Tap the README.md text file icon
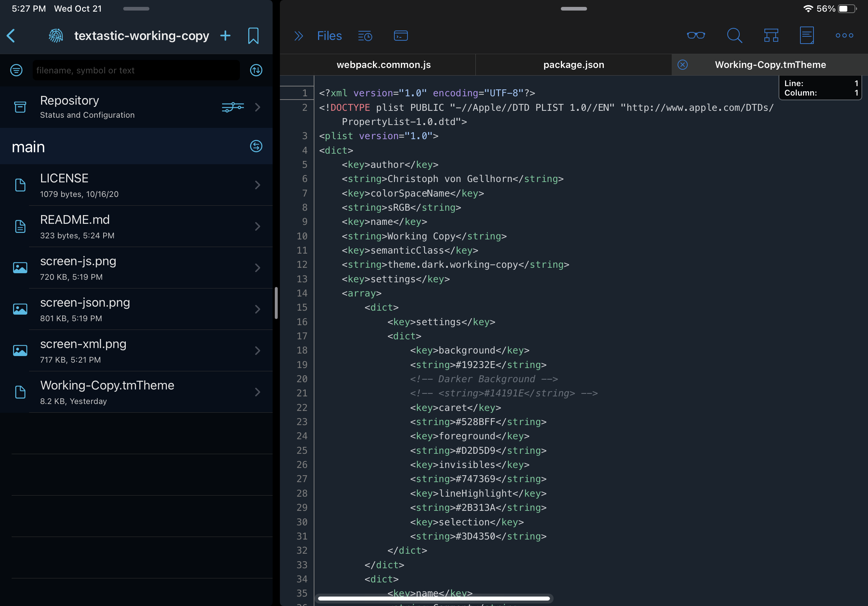This screenshot has width=868, height=606. 20,227
